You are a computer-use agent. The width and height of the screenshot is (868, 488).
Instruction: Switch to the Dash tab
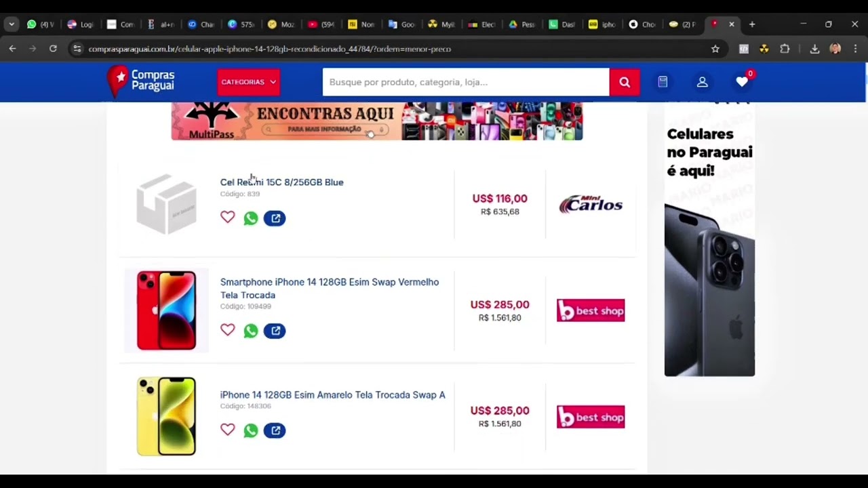[x=562, y=24]
